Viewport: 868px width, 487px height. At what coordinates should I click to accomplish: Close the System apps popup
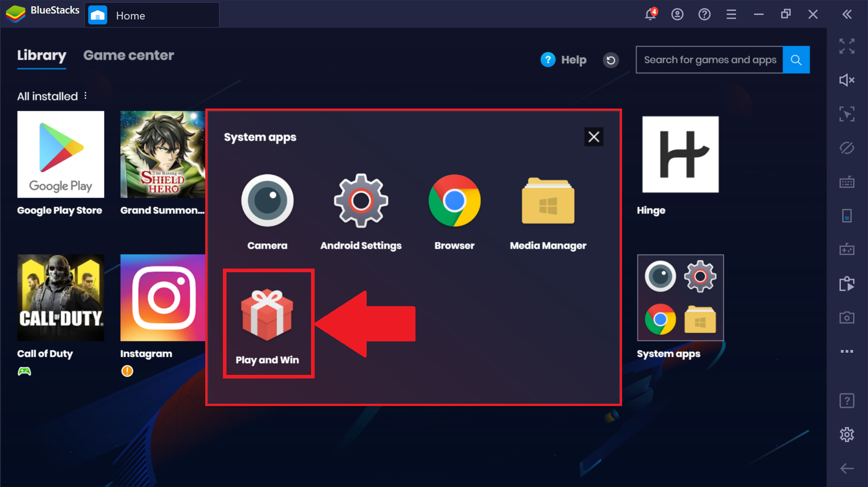point(594,137)
